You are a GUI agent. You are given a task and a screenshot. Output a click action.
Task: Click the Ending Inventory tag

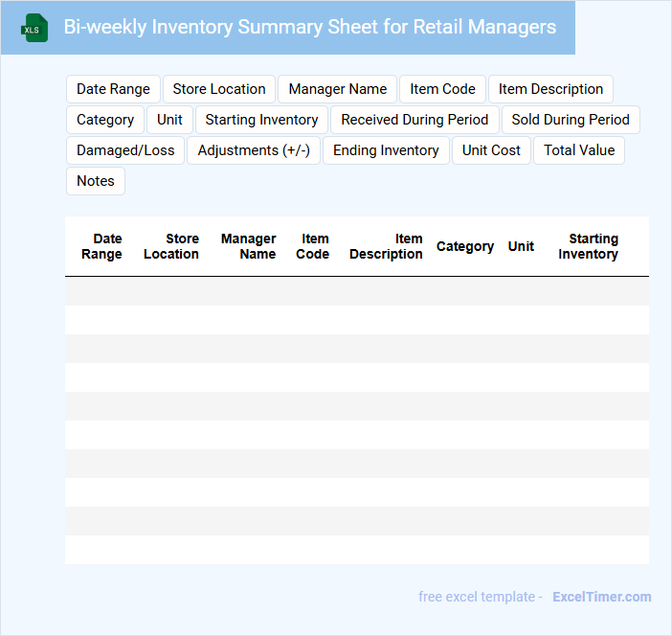(x=386, y=150)
